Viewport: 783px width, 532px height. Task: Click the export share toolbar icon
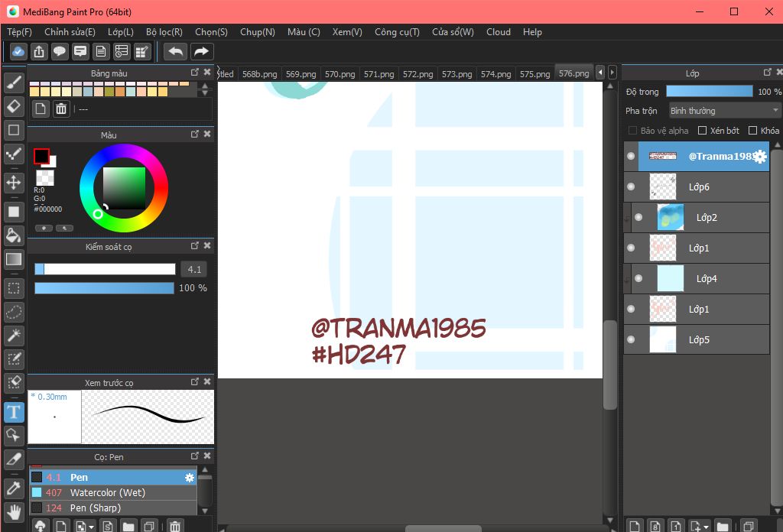[x=39, y=51]
